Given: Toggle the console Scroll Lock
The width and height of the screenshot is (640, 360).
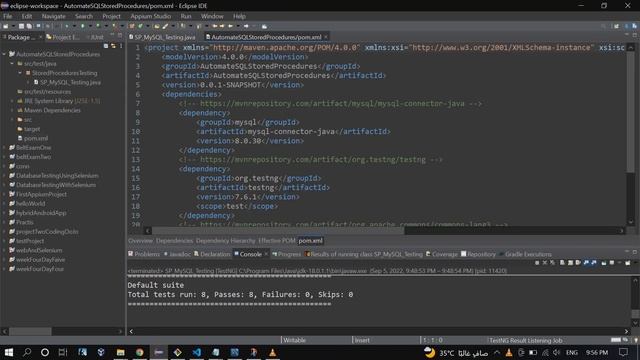Looking at the screenshot, I should click(570, 263).
